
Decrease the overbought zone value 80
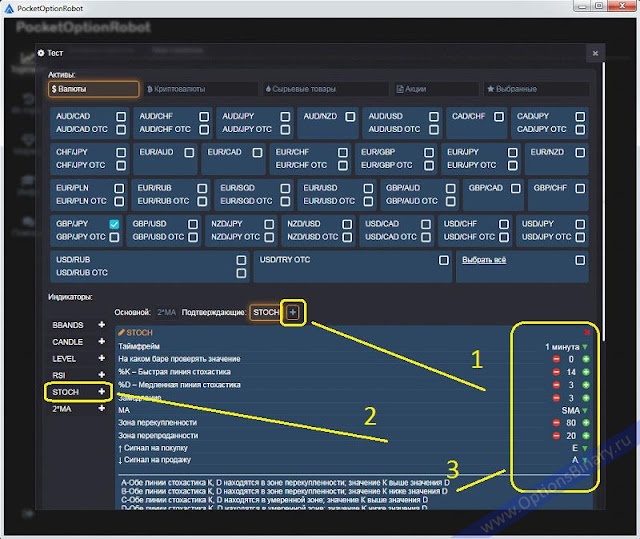click(556, 423)
